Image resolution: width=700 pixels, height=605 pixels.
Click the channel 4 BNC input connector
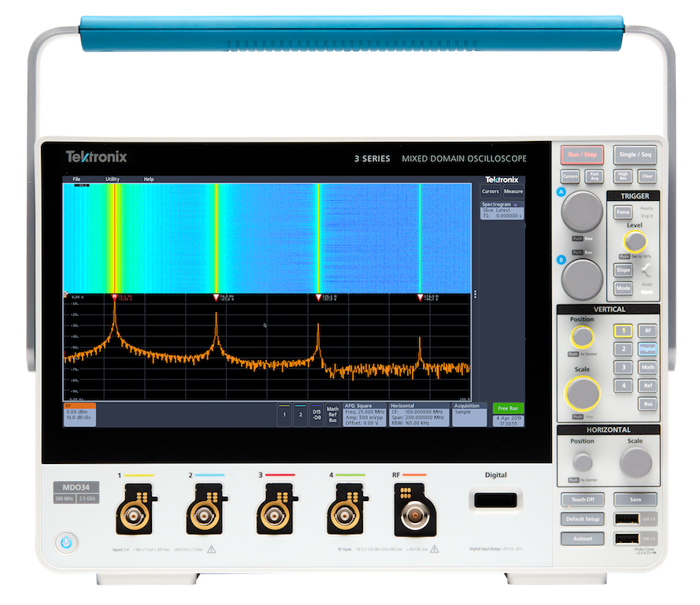[344, 515]
